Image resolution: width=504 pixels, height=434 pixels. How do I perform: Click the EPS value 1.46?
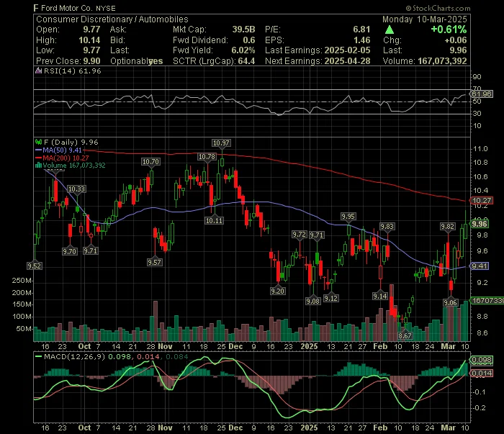click(x=361, y=40)
